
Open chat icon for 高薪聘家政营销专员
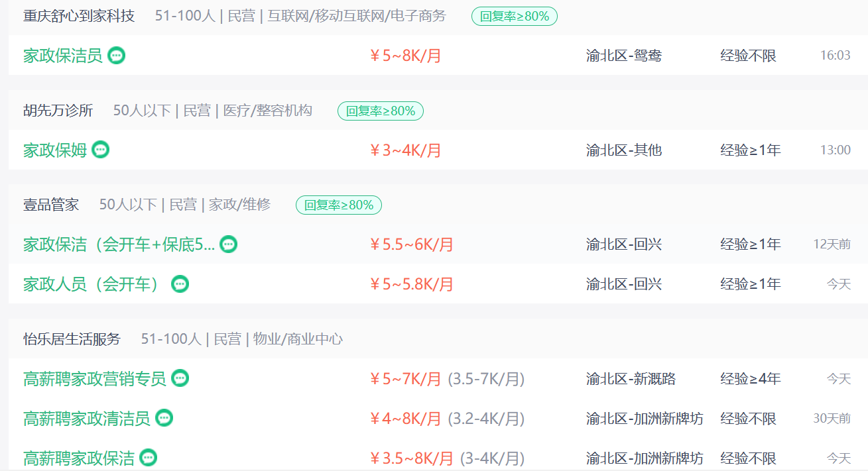point(180,378)
